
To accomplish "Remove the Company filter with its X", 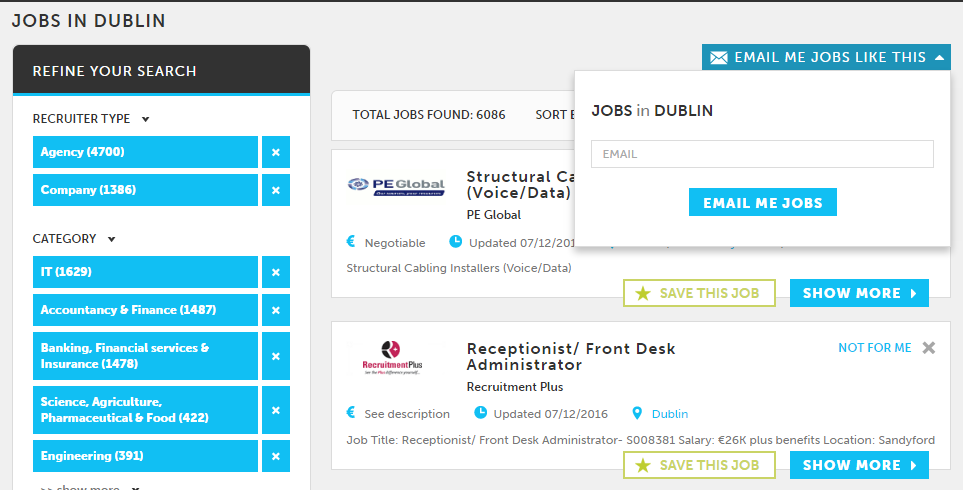I will [x=276, y=190].
